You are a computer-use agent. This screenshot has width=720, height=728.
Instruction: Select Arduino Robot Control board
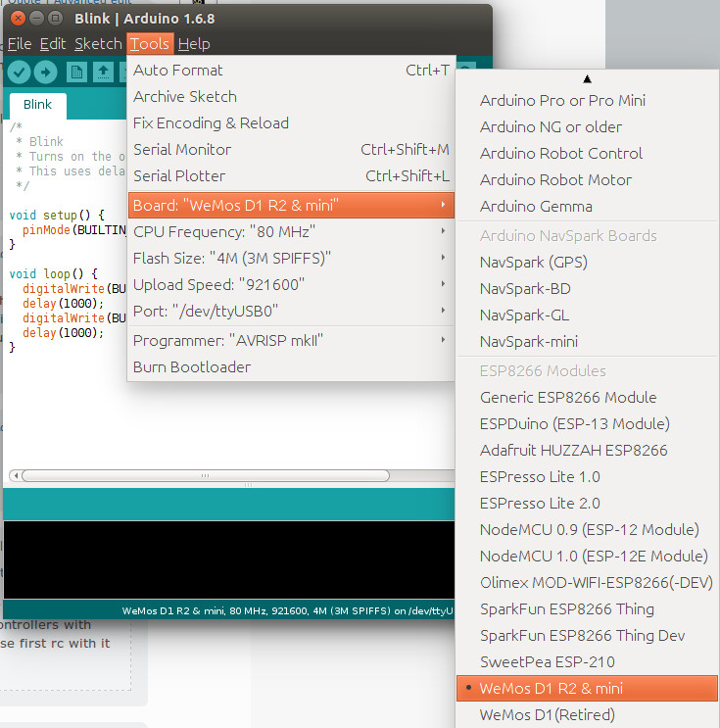(x=587, y=153)
